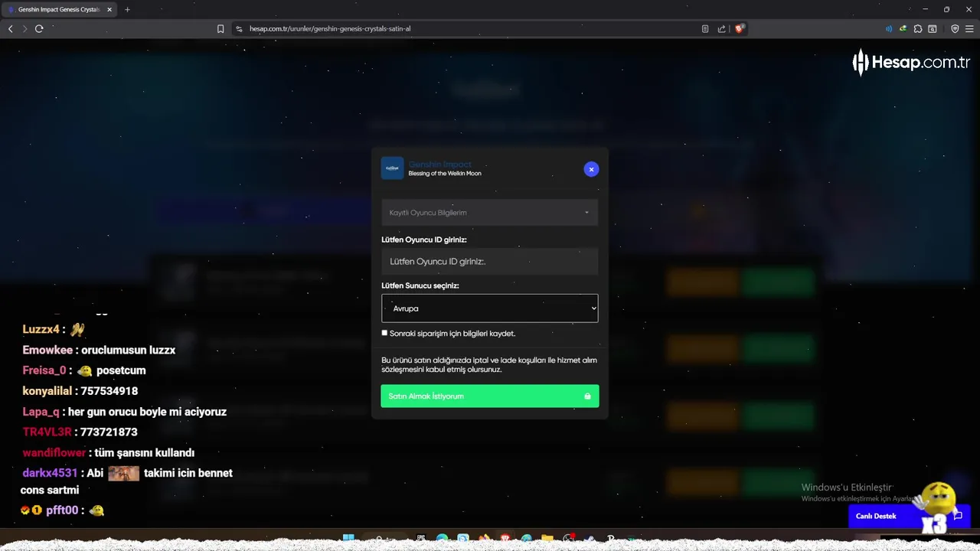Open the Brave Shields lion icon
The height and width of the screenshot is (551, 980).
739,28
